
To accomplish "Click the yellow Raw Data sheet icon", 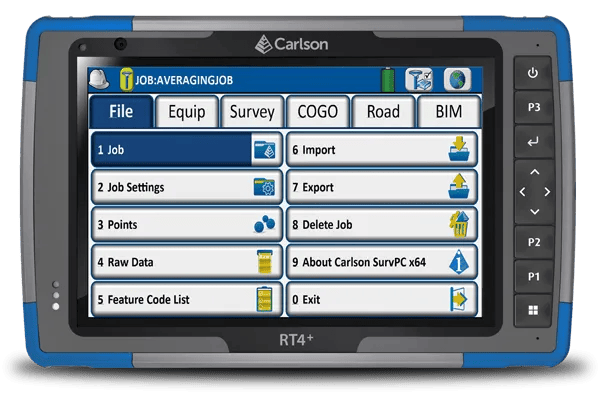I will (265, 262).
